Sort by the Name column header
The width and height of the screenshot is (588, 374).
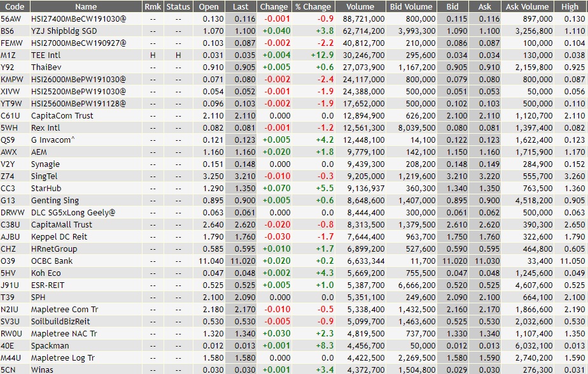tap(86, 6)
